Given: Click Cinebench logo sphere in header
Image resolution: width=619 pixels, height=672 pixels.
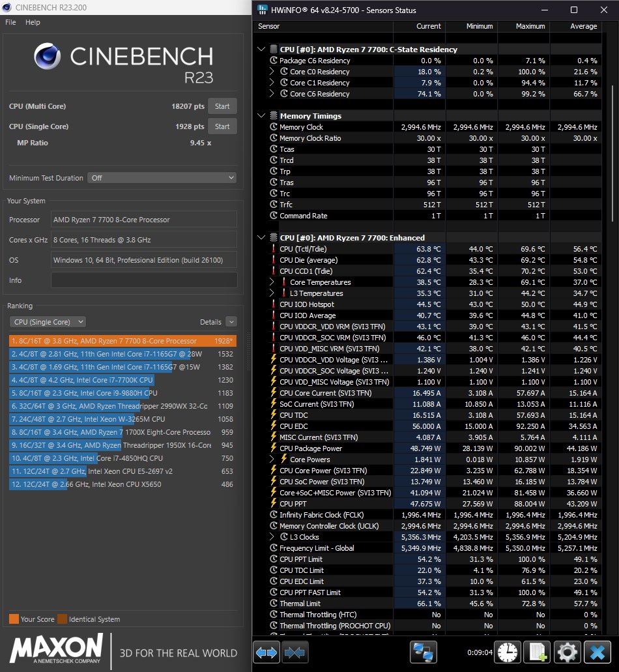Looking at the screenshot, I should pyautogui.click(x=47, y=56).
